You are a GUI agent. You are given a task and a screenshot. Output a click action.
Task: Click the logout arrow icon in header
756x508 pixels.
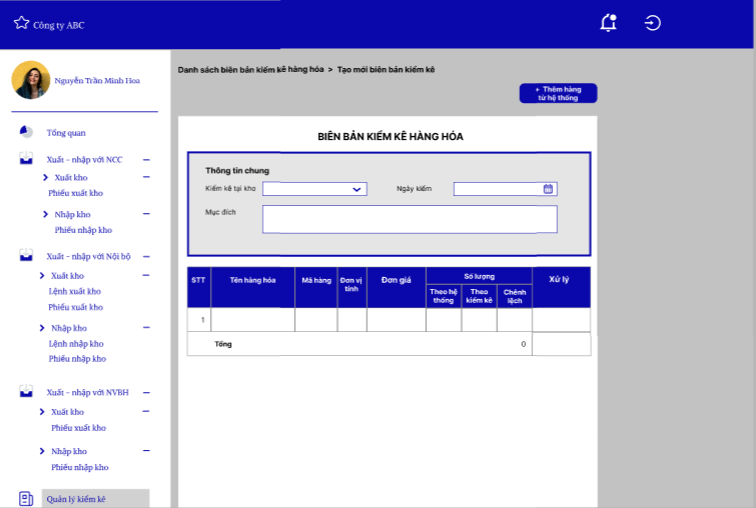pyautogui.click(x=652, y=23)
